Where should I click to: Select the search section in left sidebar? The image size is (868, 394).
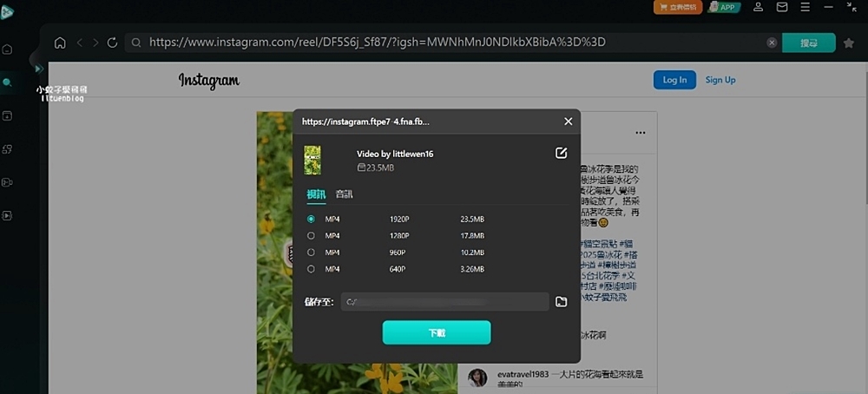coord(7,83)
